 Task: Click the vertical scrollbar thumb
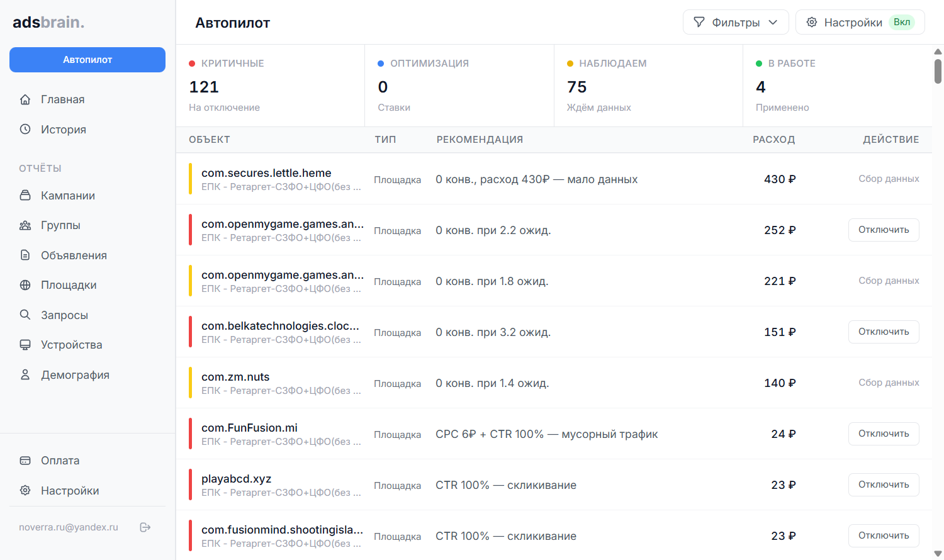tap(938, 71)
